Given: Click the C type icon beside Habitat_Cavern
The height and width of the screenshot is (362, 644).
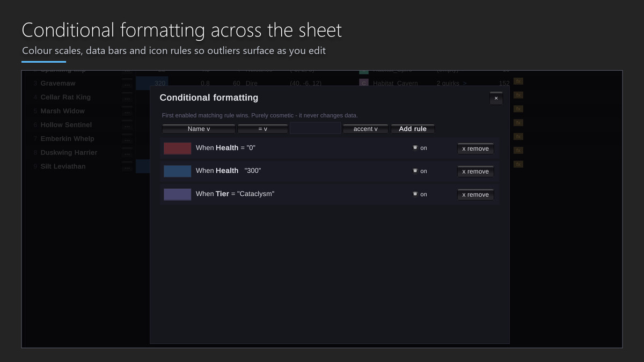Looking at the screenshot, I should click(364, 83).
